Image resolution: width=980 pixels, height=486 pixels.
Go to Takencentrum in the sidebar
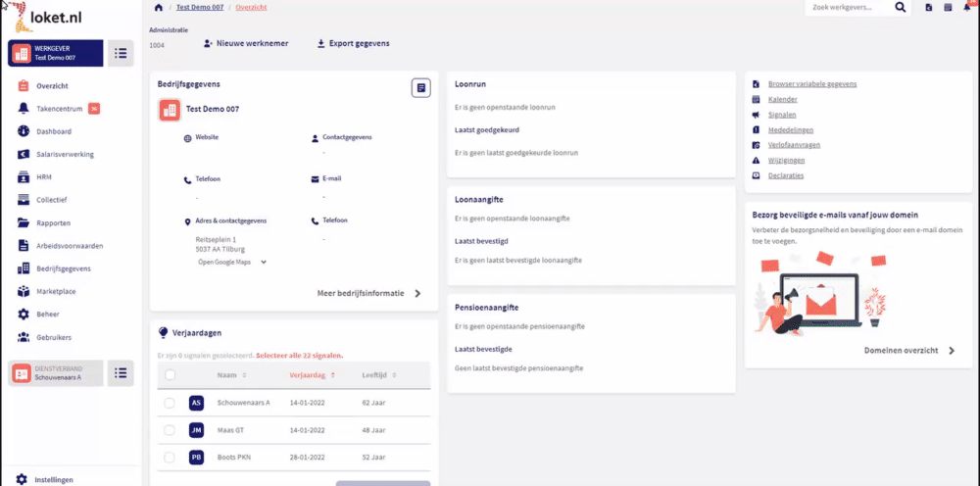[x=59, y=109]
